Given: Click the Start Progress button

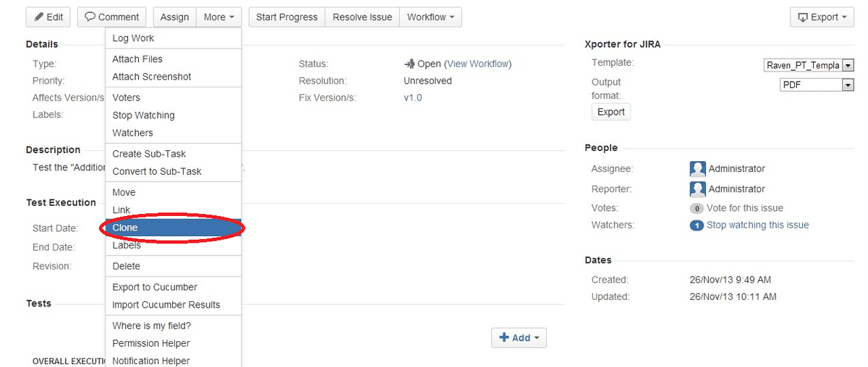Looking at the screenshot, I should click(286, 17).
